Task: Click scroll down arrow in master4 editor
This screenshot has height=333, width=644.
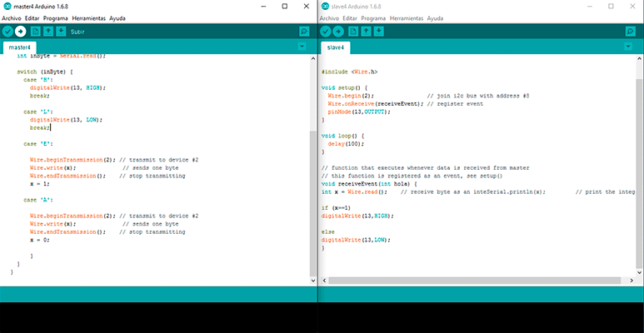Action: point(313,281)
